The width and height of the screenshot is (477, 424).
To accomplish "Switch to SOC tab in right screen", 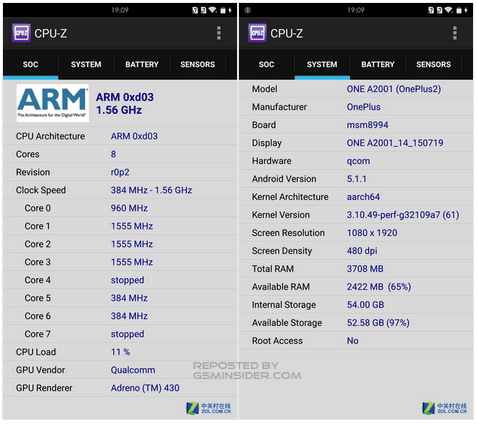I will (x=267, y=64).
